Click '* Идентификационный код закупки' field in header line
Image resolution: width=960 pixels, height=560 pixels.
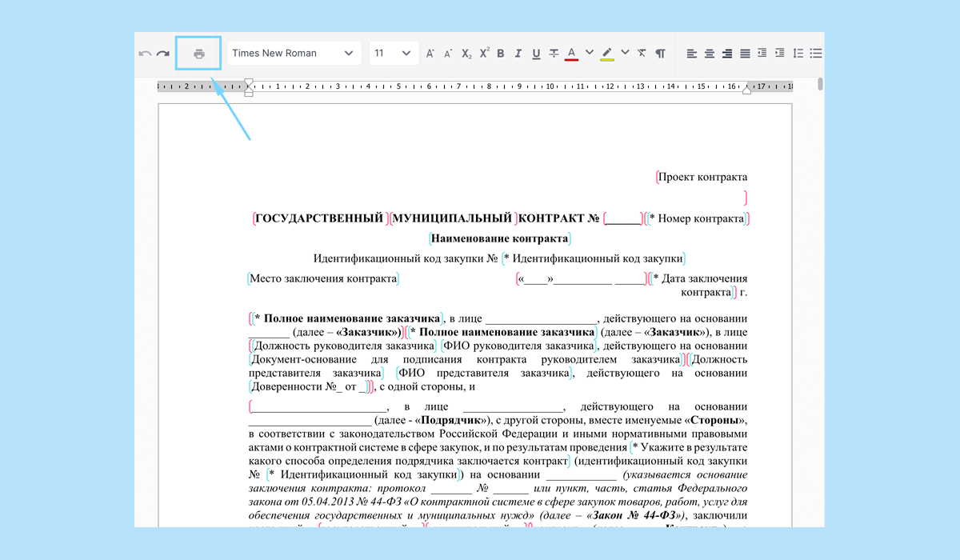593,258
